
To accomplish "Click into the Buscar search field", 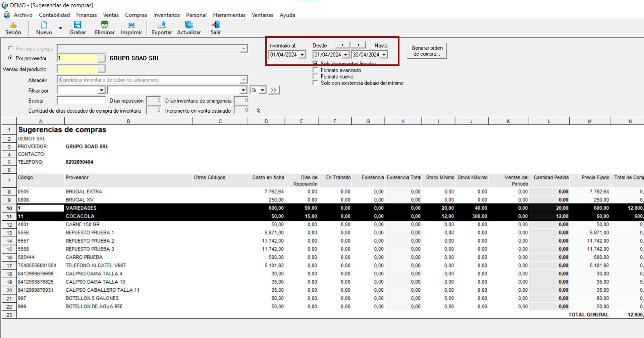I will (81, 101).
